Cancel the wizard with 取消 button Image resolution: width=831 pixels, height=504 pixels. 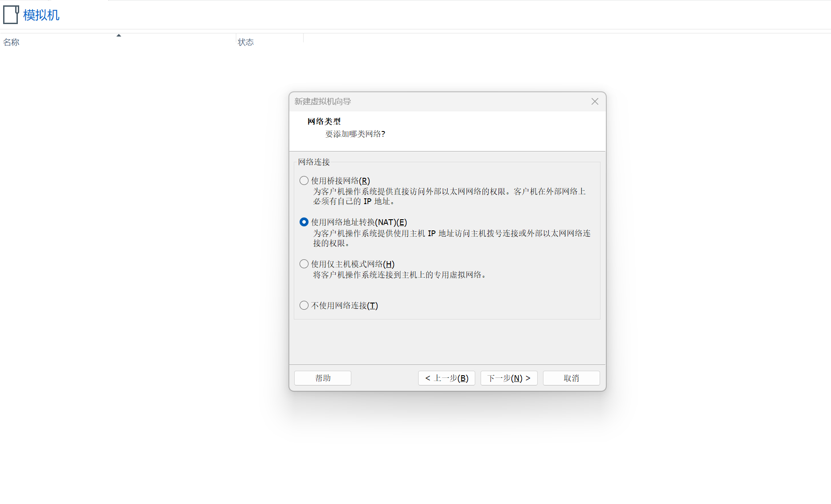click(571, 378)
